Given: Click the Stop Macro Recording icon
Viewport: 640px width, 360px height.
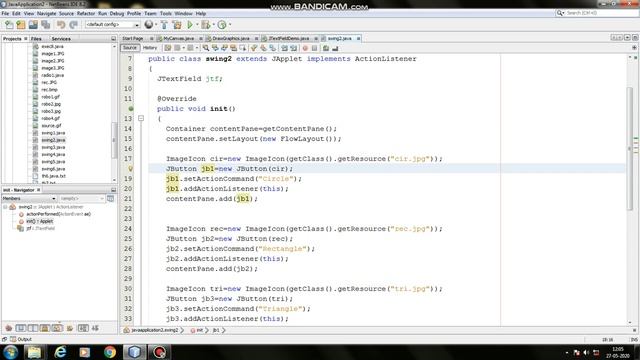Looking at the screenshot, I should [314, 48].
